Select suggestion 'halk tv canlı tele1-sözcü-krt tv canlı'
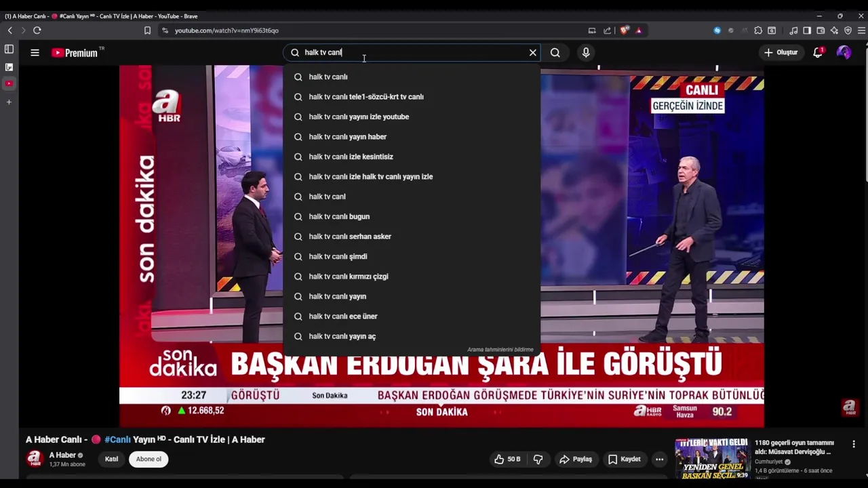 point(412,97)
